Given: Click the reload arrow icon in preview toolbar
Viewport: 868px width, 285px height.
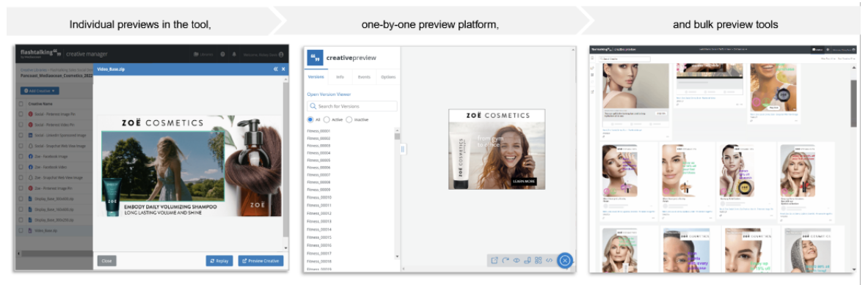Looking at the screenshot, I should [x=506, y=260].
